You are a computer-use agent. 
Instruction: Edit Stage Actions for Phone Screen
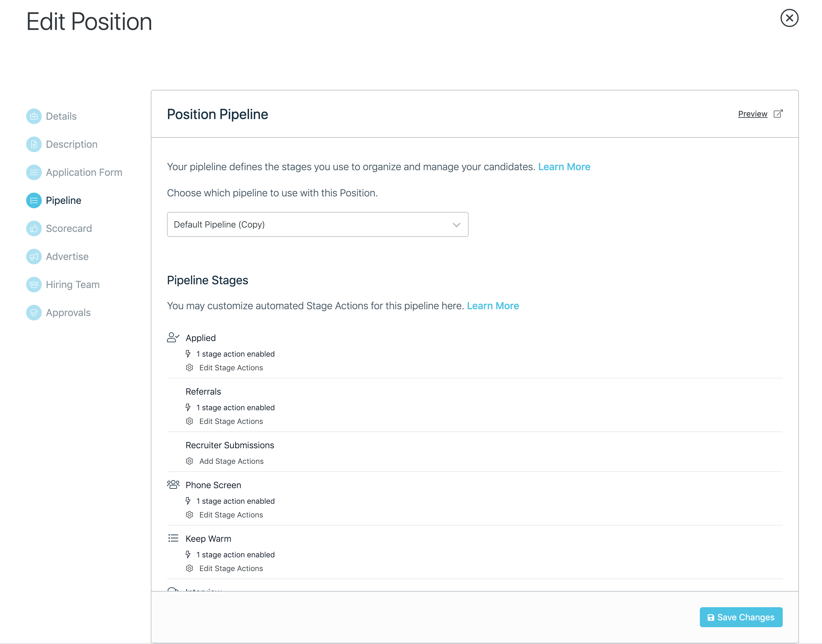231,515
